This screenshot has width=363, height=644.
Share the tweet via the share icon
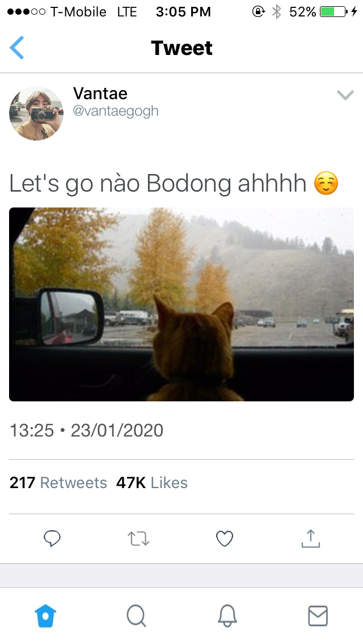[310, 538]
